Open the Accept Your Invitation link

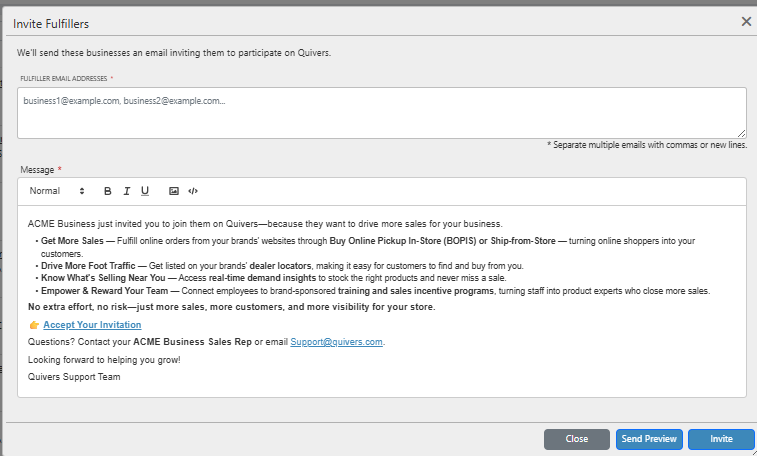[x=92, y=325]
